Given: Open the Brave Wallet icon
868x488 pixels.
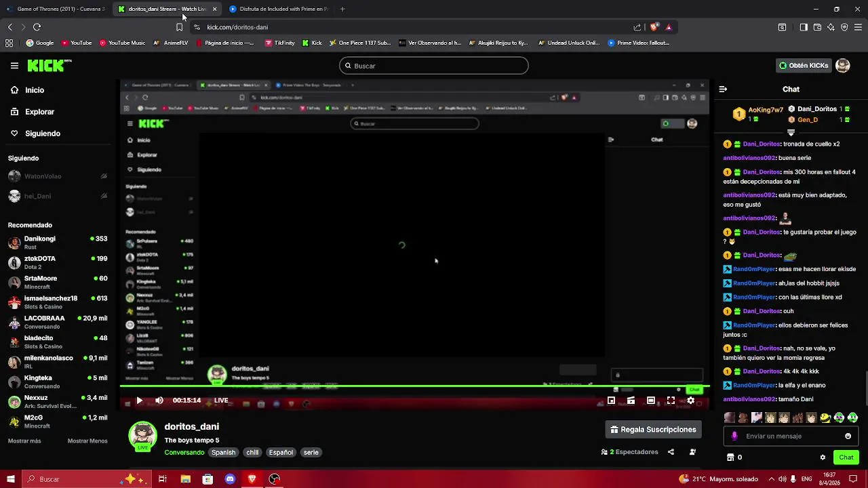Looking at the screenshot, I should pos(817,27).
